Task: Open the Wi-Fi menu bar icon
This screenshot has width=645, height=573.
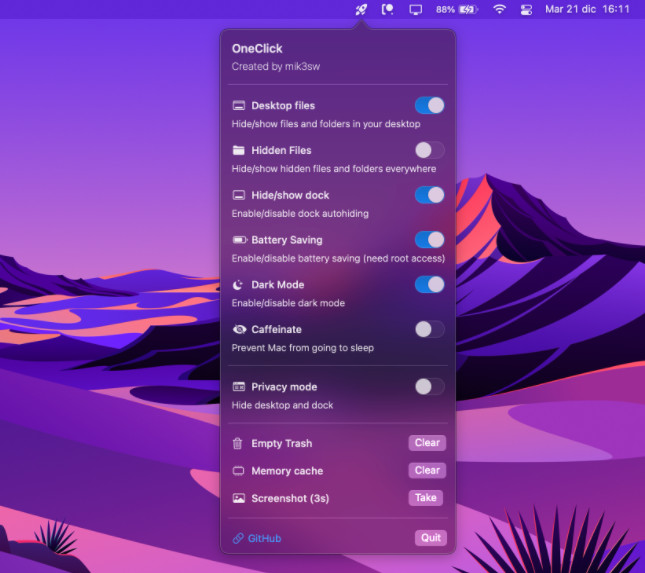Action: (499, 9)
